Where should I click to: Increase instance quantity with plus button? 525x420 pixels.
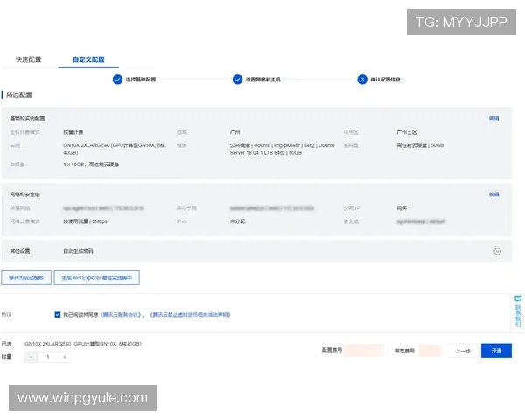tap(65, 357)
